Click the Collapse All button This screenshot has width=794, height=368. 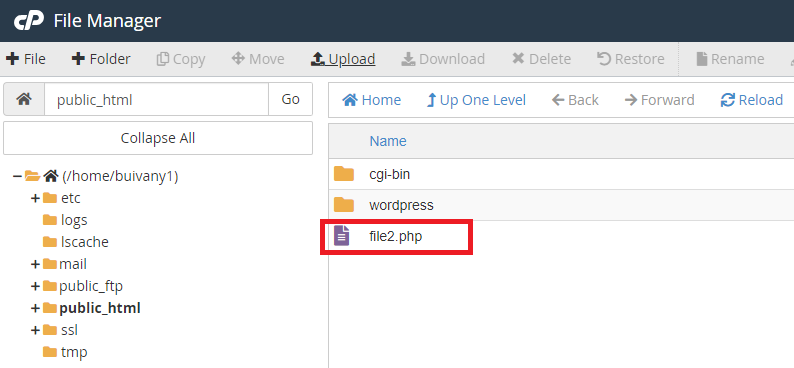(158, 138)
